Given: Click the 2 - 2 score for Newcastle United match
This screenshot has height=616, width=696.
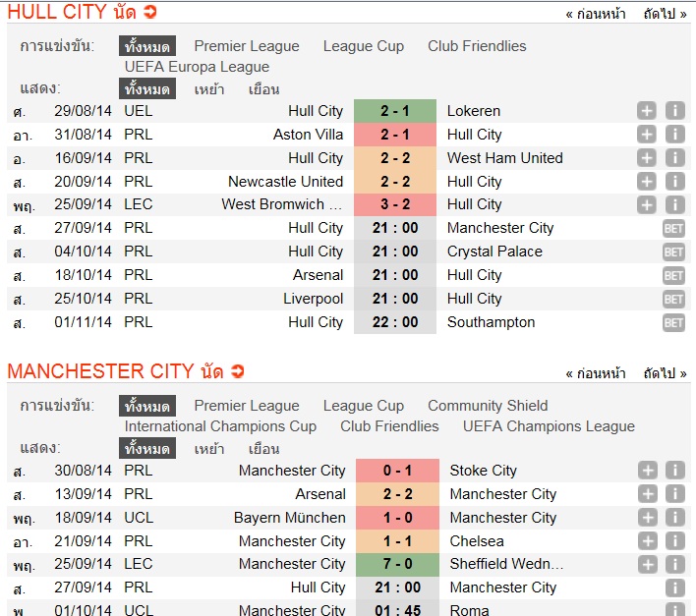Looking at the screenshot, I should pos(395,182).
